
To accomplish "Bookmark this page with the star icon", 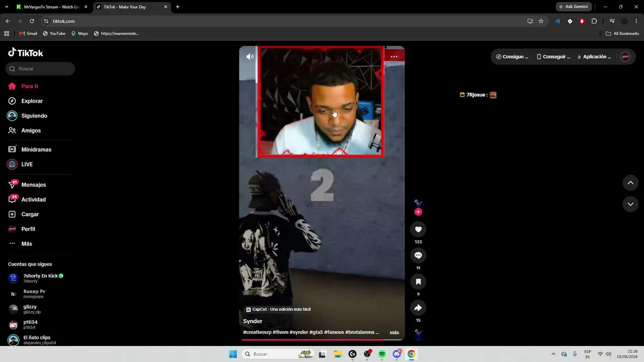I will tap(541, 21).
